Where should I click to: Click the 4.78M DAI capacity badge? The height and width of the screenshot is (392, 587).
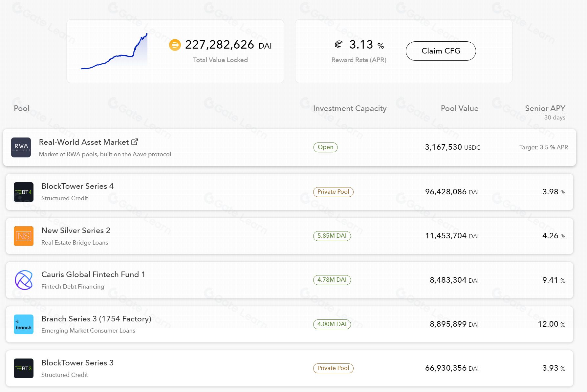[332, 280]
